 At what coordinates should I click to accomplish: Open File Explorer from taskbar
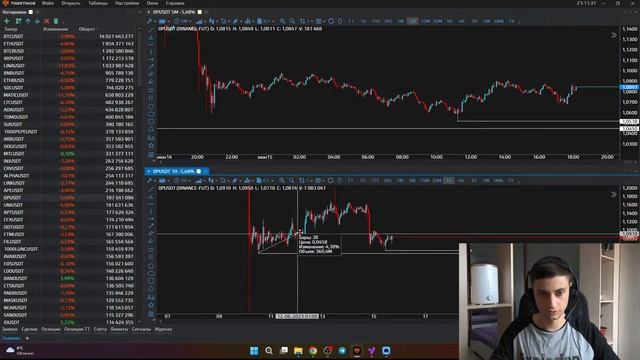tap(298, 351)
